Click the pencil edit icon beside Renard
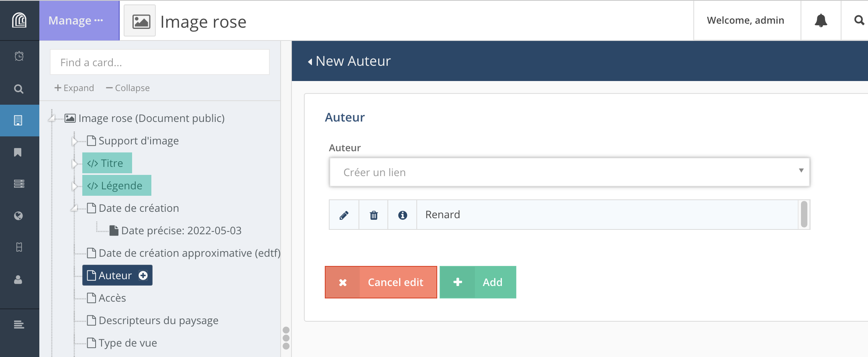Screen dimensions: 868x357 click(x=344, y=215)
